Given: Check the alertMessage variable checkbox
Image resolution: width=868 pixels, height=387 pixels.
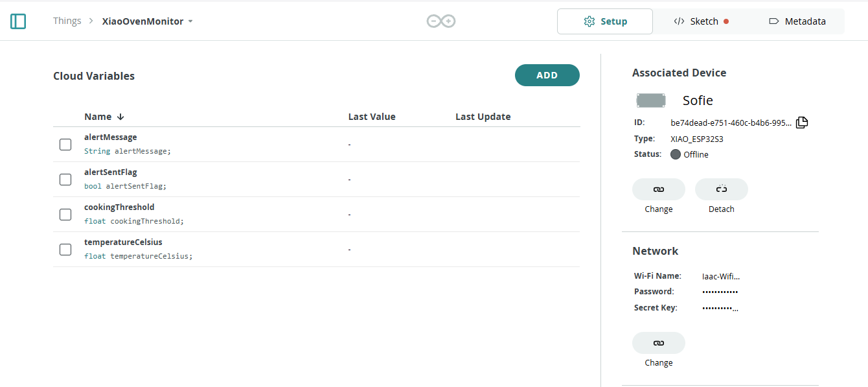Looking at the screenshot, I should 65,145.
